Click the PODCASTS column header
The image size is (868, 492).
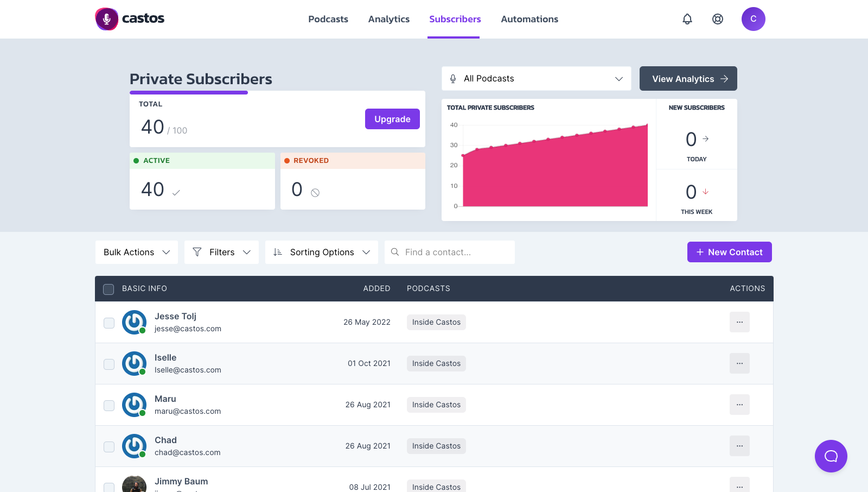pyautogui.click(x=429, y=288)
